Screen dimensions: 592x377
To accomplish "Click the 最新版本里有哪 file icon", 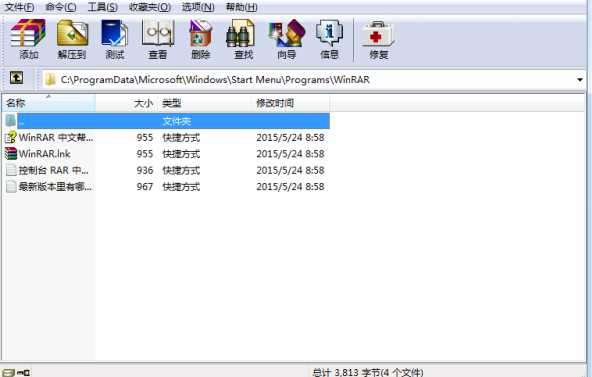I will tap(11, 186).
